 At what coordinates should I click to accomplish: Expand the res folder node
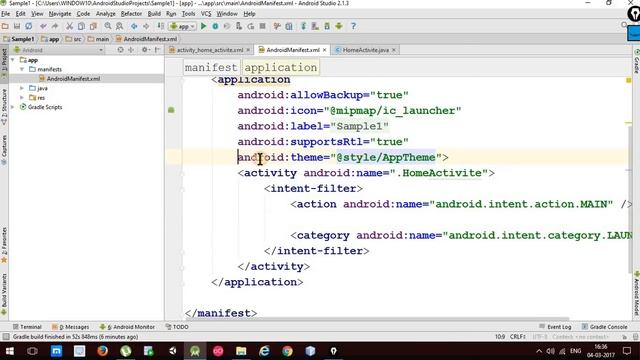click(22, 98)
